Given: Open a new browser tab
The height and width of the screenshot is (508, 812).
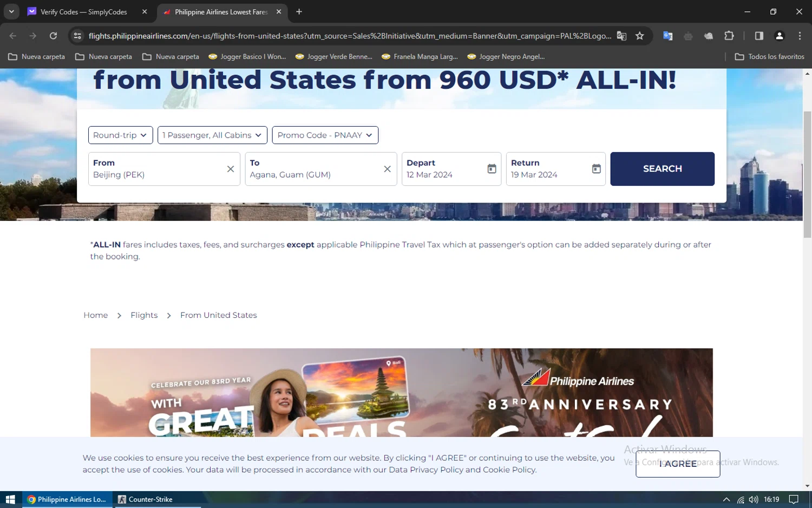Looking at the screenshot, I should (x=299, y=12).
